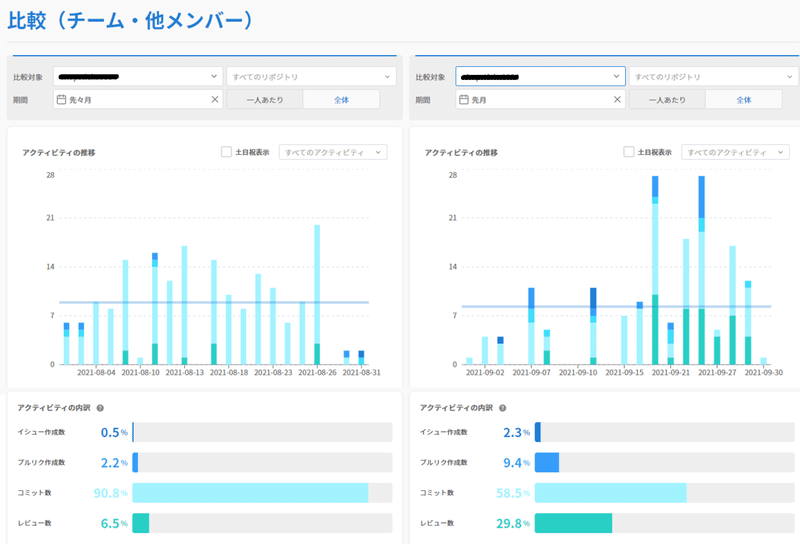Open left すべてのアクティビティ dropdown

(333, 152)
